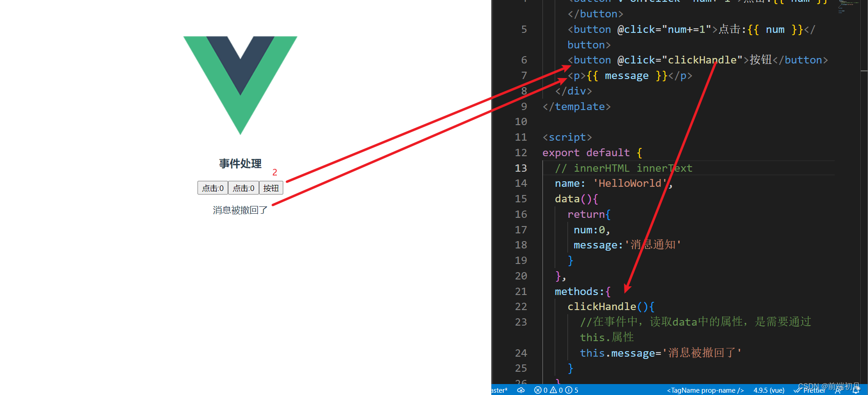Click the </div> closing tag line
The image size is (868, 395).
573,91
